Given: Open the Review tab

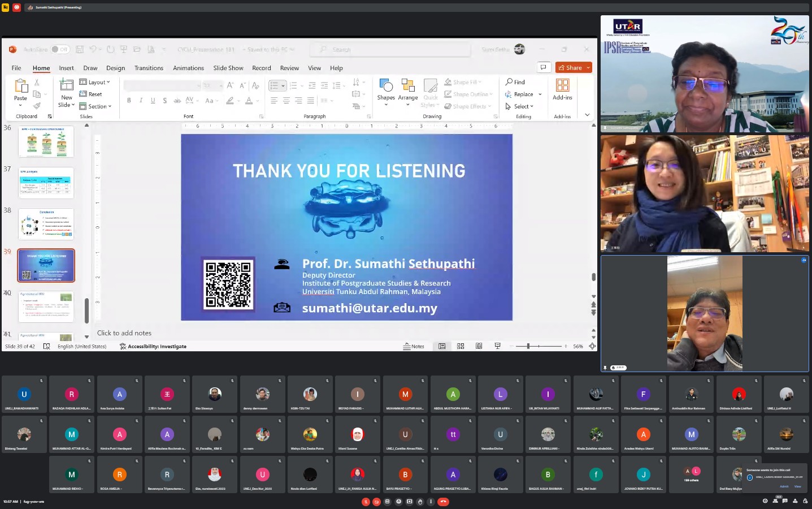Looking at the screenshot, I should click(x=289, y=68).
